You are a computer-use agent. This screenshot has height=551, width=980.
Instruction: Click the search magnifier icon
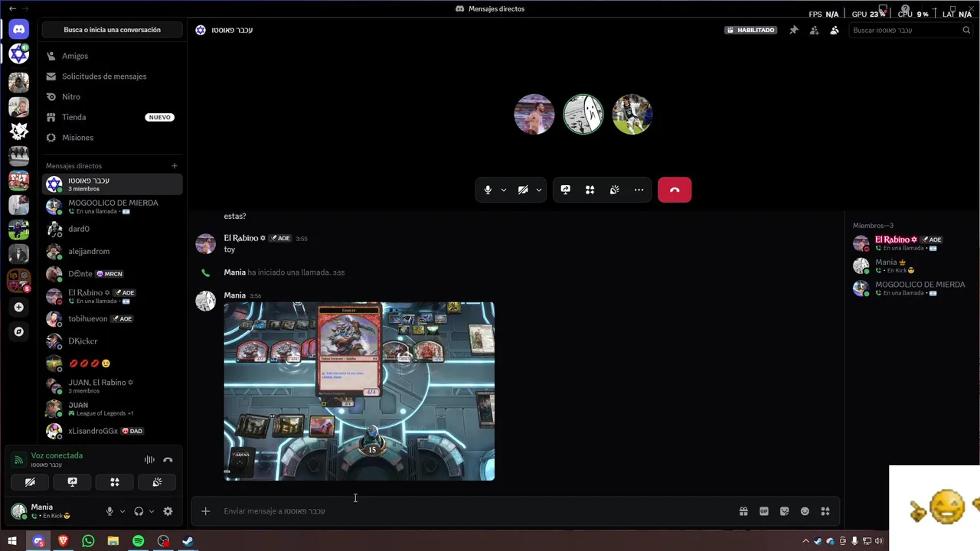[x=966, y=30]
